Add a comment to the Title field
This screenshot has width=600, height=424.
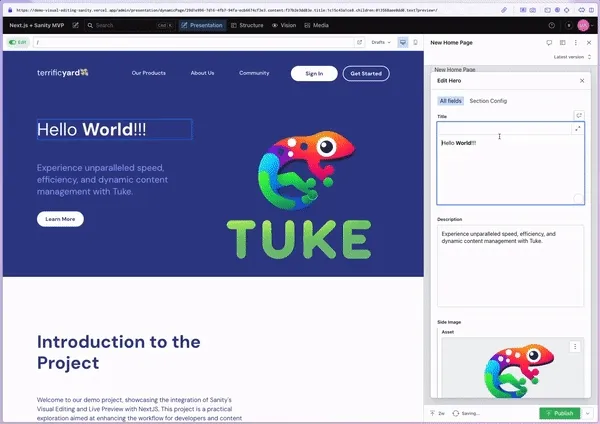pos(578,116)
